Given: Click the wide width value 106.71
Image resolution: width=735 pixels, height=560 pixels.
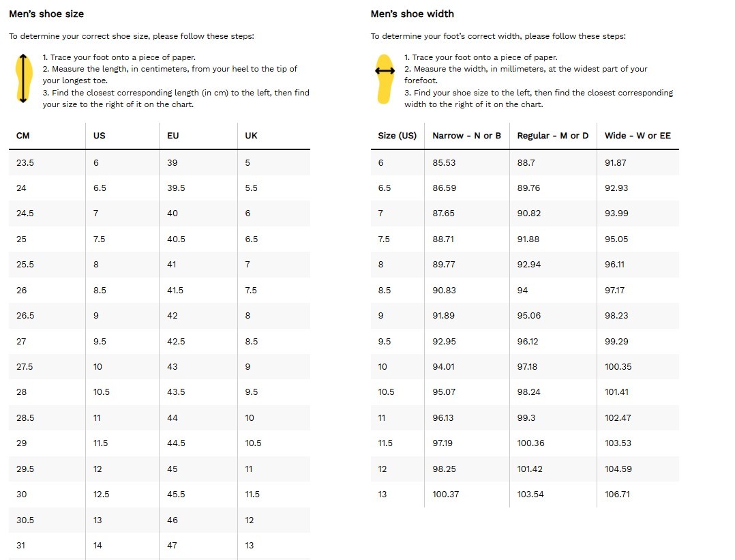Looking at the screenshot, I should click(617, 494).
